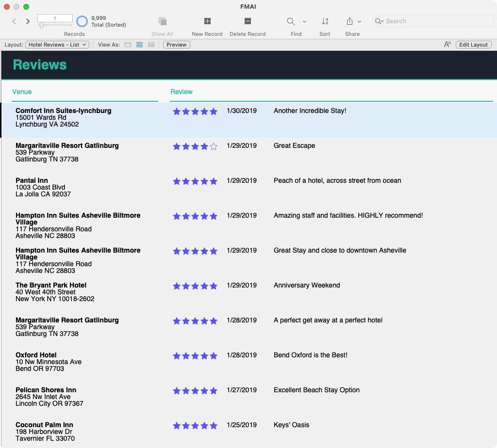Viewport: 497px width, 448px height.
Task: Click the Venue column header
Action: click(22, 92)
